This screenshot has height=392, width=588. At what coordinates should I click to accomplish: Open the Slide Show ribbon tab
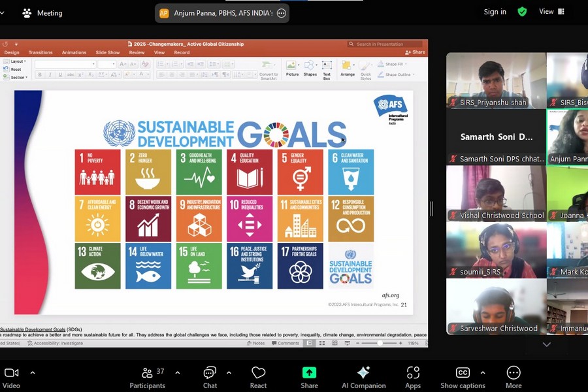point(108,52)
